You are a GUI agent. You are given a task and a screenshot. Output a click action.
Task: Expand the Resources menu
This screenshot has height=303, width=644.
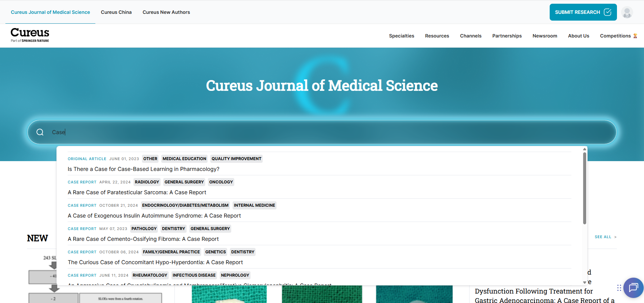437,36
